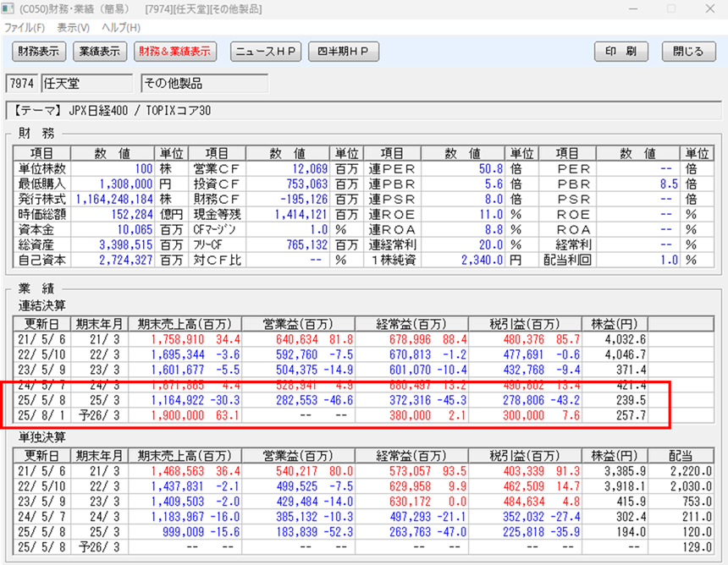Select the 配当利回 value 1.0
Screen dimensions: 728x565
pyautogui.click(x=669, y=261)
